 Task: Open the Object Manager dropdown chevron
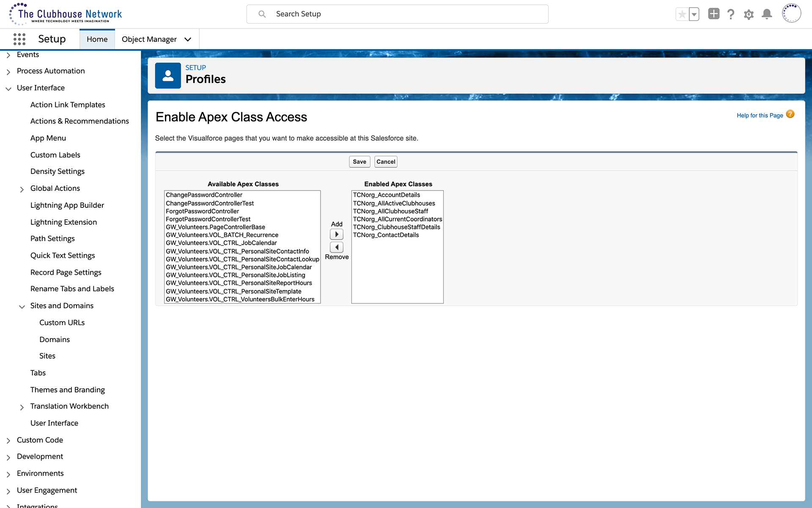pos(188,39)
